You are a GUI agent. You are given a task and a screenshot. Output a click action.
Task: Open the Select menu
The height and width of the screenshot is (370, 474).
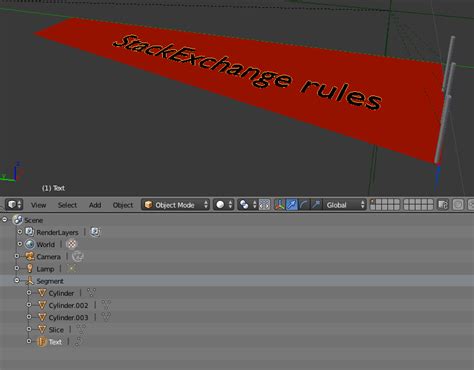pos(67,205)
